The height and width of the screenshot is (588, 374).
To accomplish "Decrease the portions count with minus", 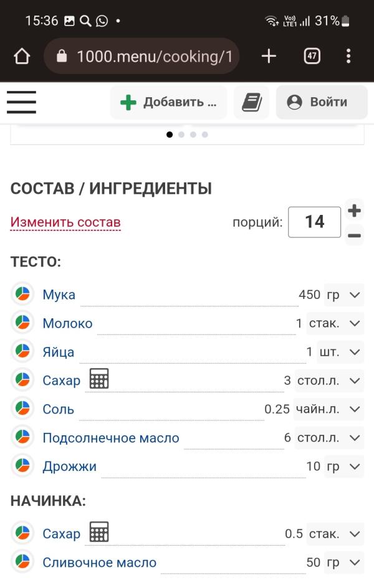I will pyautogui.click(x=355, y=235).
